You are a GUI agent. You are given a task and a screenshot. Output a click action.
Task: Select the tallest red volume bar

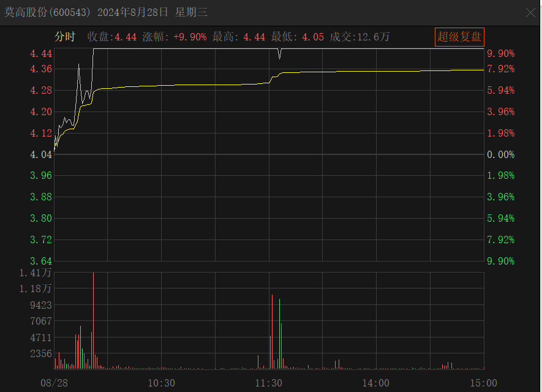(93, 318)
